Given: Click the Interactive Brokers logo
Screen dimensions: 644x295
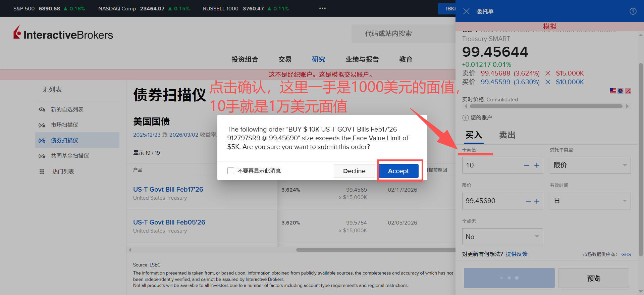Looking at the screenshot, I should [63, 34].
